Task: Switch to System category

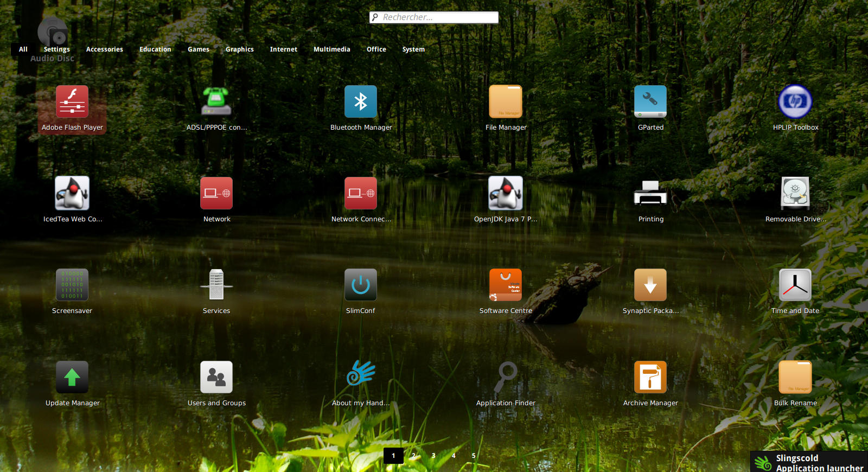Action: coord(413,49)
